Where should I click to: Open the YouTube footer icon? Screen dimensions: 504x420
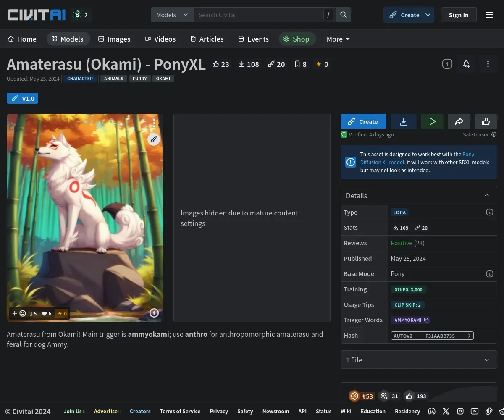click(x=475, y=411)
